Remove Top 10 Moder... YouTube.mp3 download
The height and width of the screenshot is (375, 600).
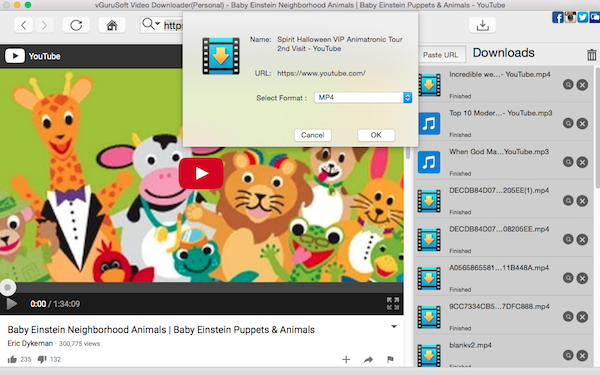point(582,123)
